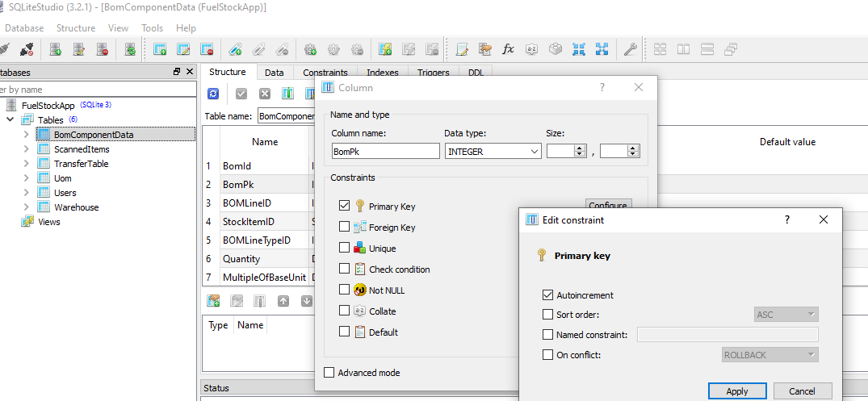Image resolution: width=868 pixels, height=401 pixels.
Task: Open the DDL history toolbar icon
Action: pyautogui.click(x=485, y=50)
